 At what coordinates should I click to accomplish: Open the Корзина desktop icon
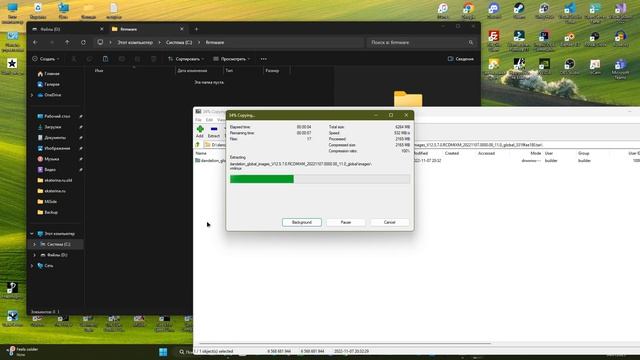(38, 11)
